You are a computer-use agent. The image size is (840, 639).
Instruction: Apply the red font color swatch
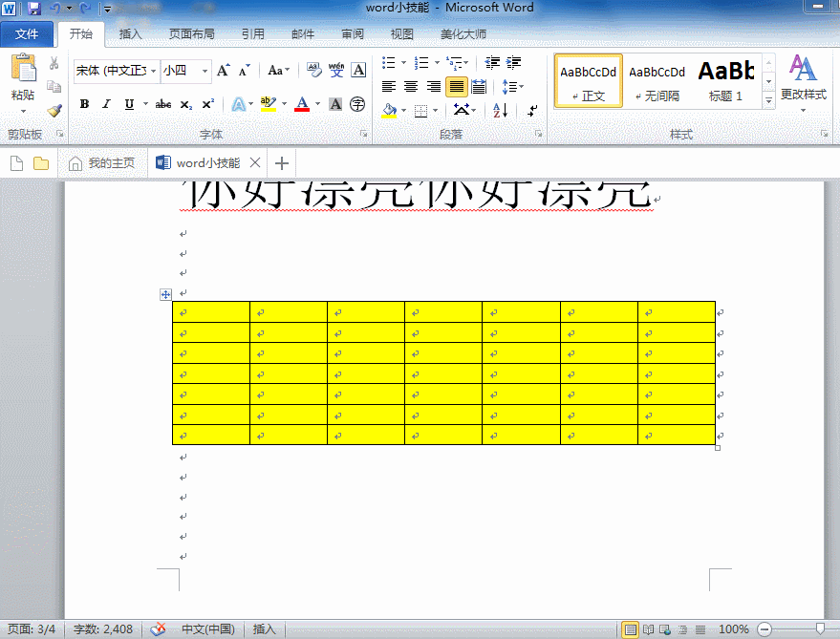302,104
